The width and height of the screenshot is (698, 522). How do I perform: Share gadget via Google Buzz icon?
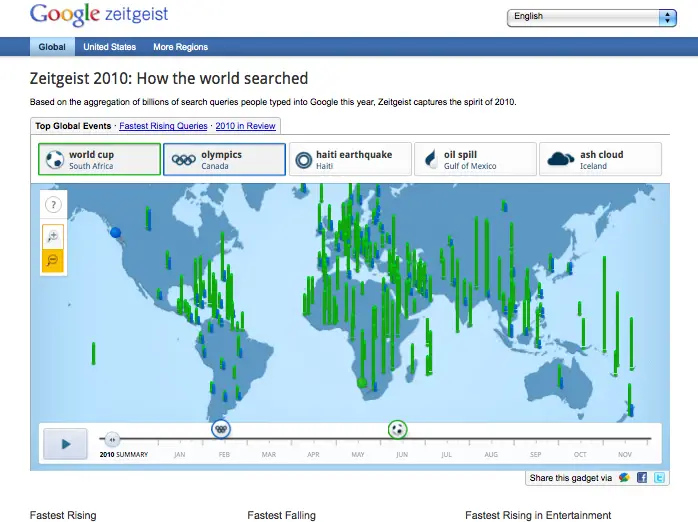tap(624, 478)
